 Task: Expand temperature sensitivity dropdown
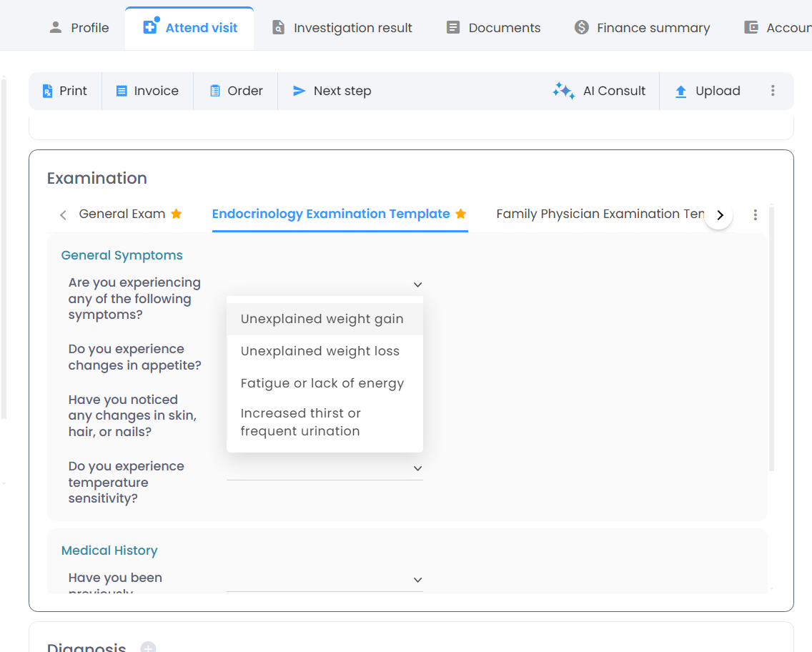pos(418,469)
